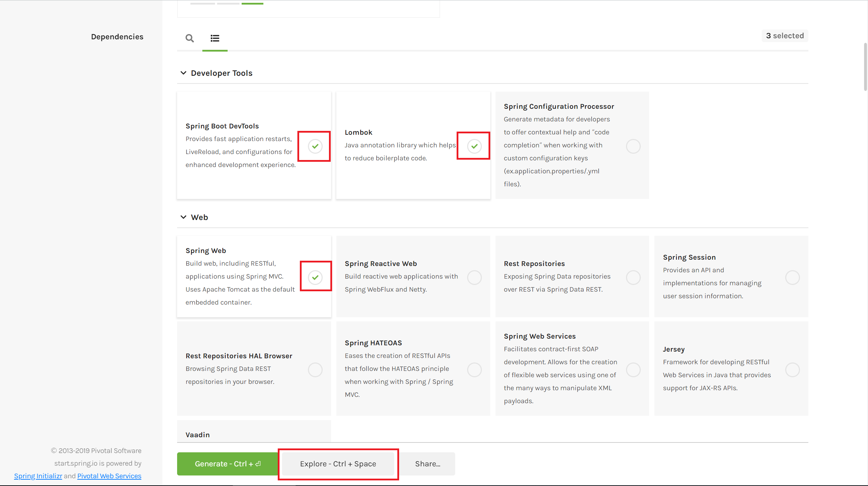This screenshot has height=486, width=868.
Task: Remove Spring Web via its checkmark
Action: (315, 277)
